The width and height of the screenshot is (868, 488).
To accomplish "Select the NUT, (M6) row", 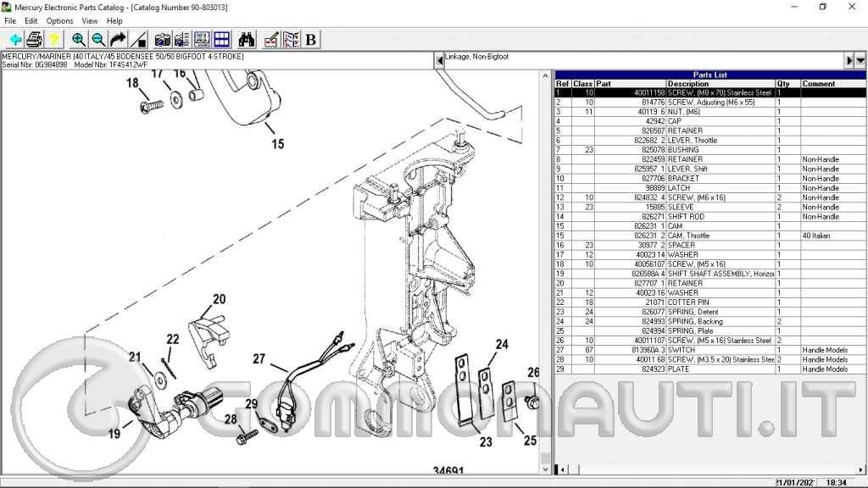I will [710, 112].
